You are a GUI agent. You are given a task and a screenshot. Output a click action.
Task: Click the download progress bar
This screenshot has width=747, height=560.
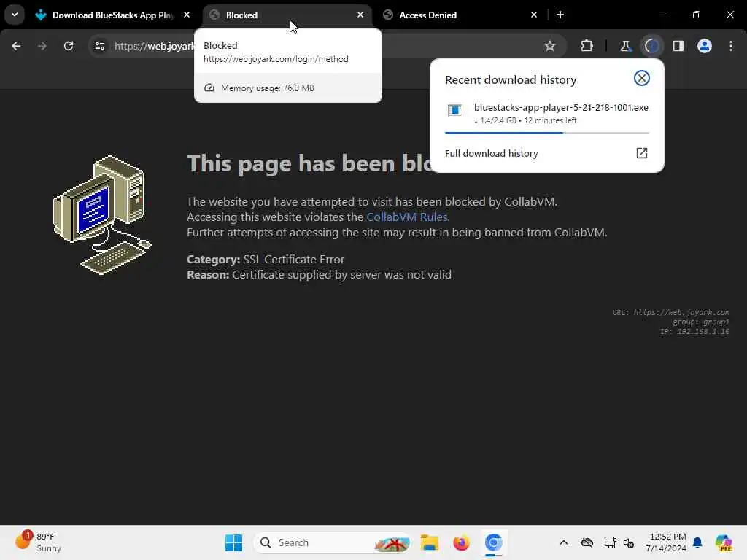547,133
